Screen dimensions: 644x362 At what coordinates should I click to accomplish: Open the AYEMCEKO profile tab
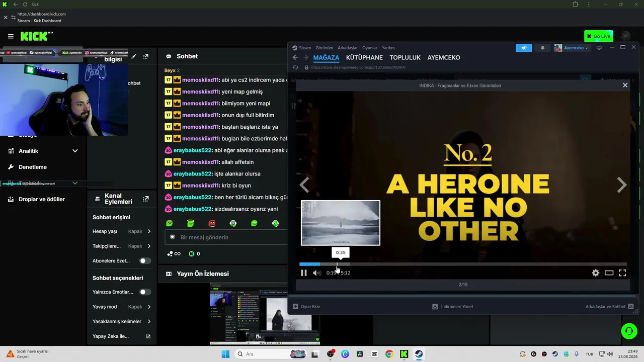coord(444,58)
